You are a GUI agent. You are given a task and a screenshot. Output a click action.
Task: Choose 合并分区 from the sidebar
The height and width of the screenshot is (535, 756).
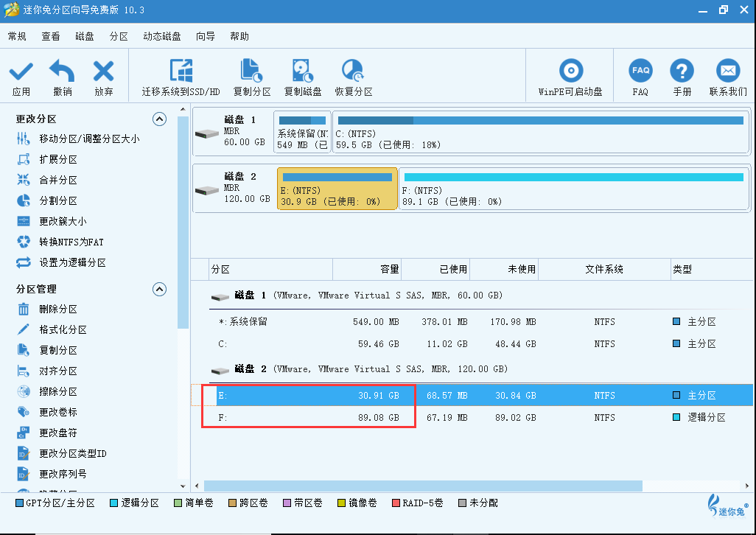(58, 181)
